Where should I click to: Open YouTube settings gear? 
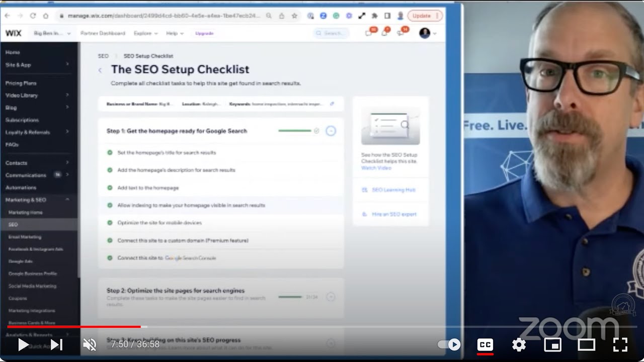(x=519, y=344)
